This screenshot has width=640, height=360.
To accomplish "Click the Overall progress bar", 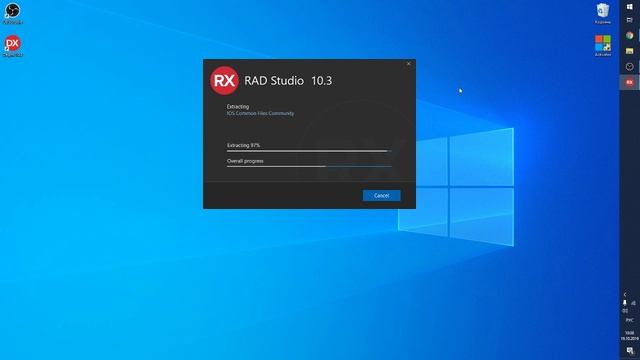I will [x=309, y=166].
